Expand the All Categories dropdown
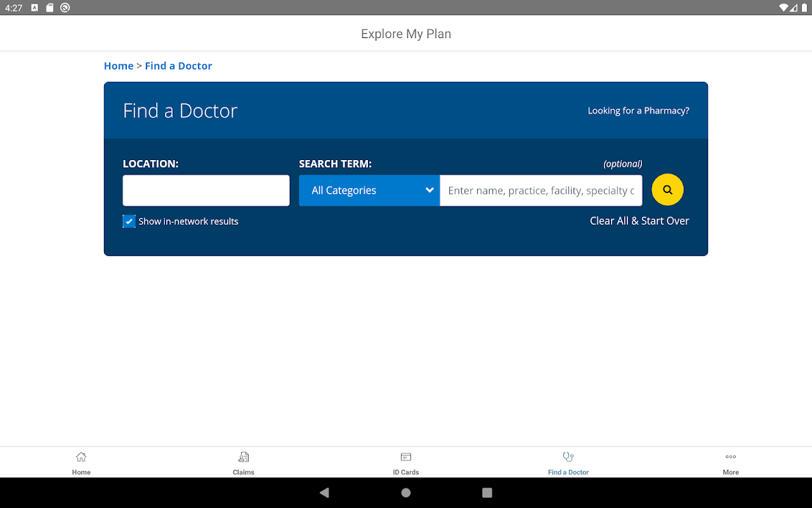Image resolution: width=812 pixels, height=508 pixels. 369,190
